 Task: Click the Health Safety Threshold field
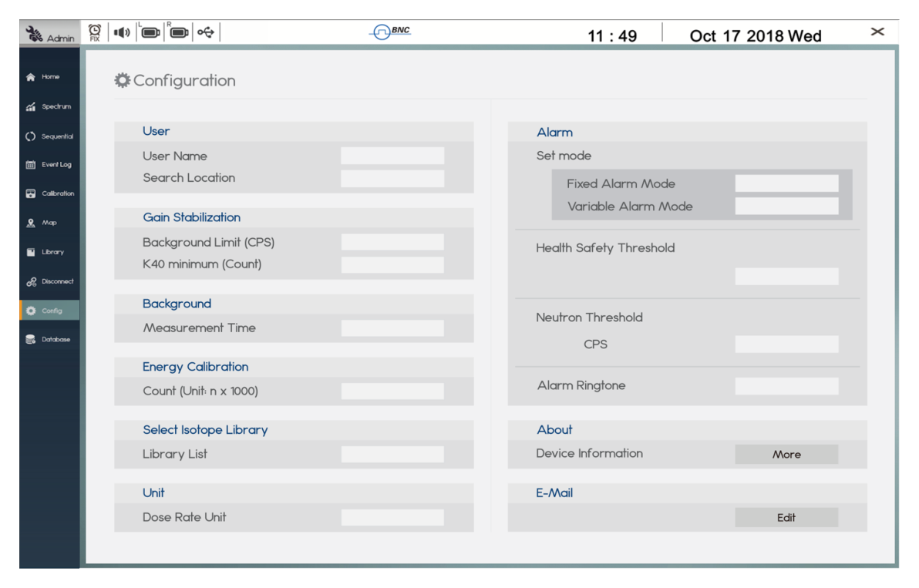point(786,277)
